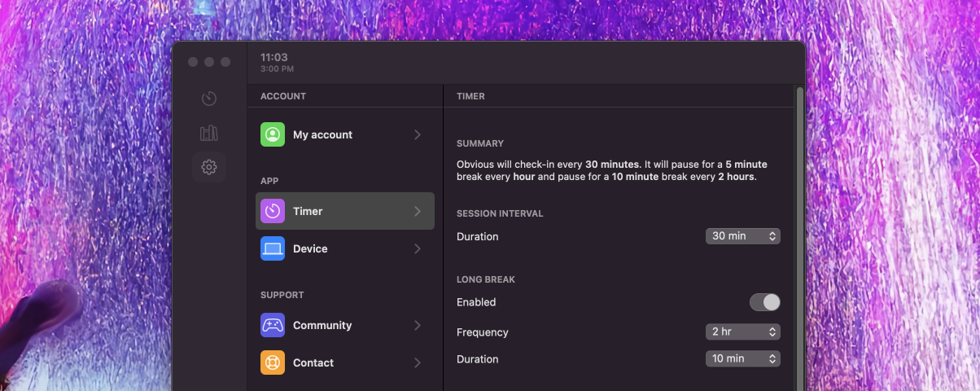Click chevron next to Timer

[418, 211]
